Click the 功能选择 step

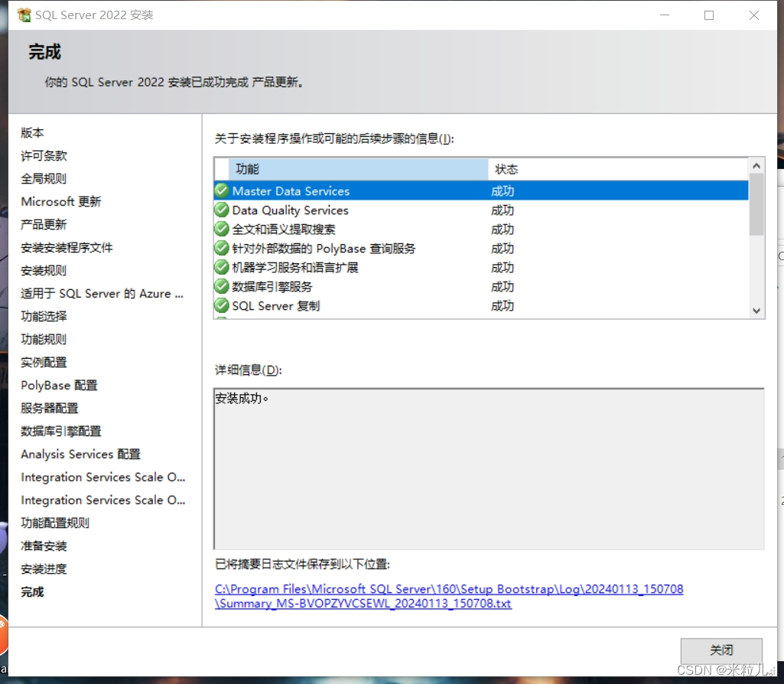44,317
